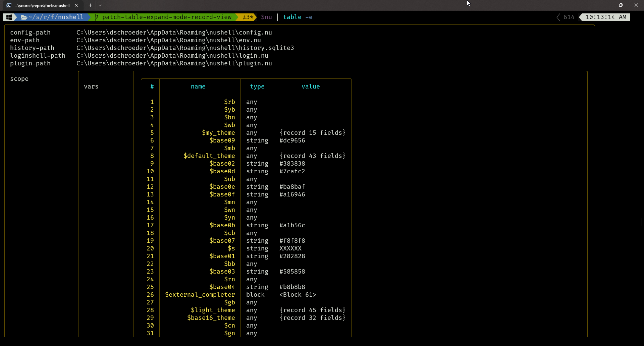Click the loginshell-path key
Image resolution: width=644 pixels, height=346 pixels.
pos(38,56)
